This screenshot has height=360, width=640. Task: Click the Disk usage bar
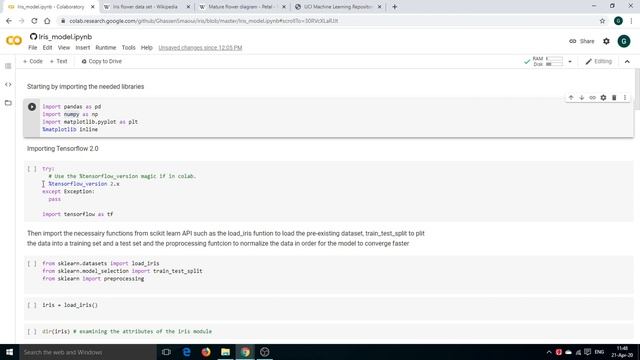(554, 64)
